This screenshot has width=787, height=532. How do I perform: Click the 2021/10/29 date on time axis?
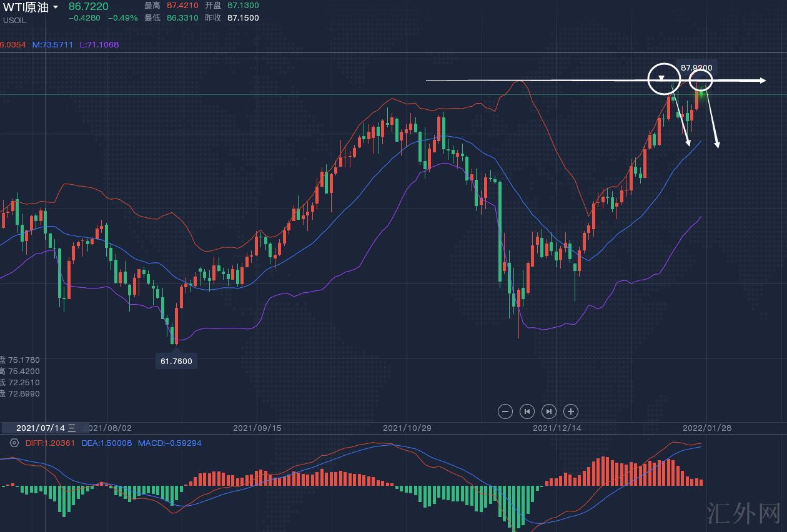coord(407,428)
